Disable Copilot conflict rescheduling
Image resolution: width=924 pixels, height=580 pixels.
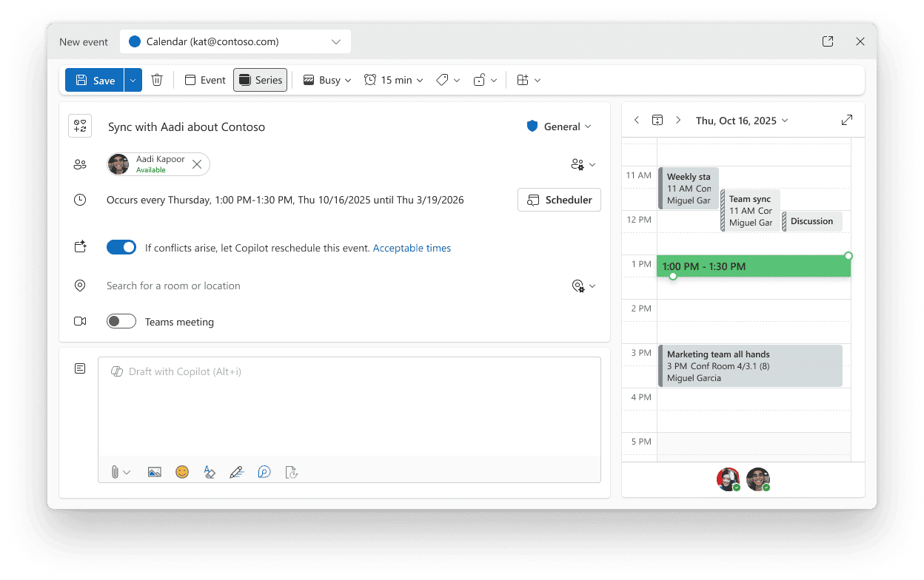121,247
